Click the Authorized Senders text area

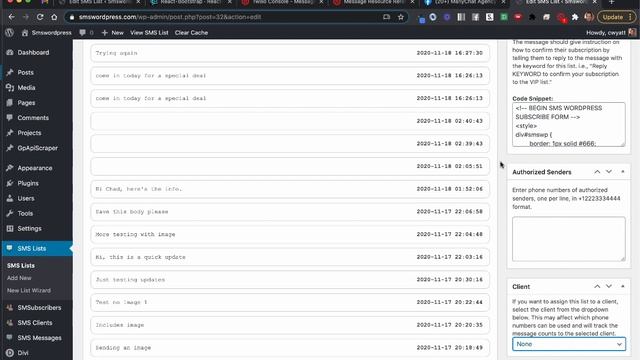[569, 239]
